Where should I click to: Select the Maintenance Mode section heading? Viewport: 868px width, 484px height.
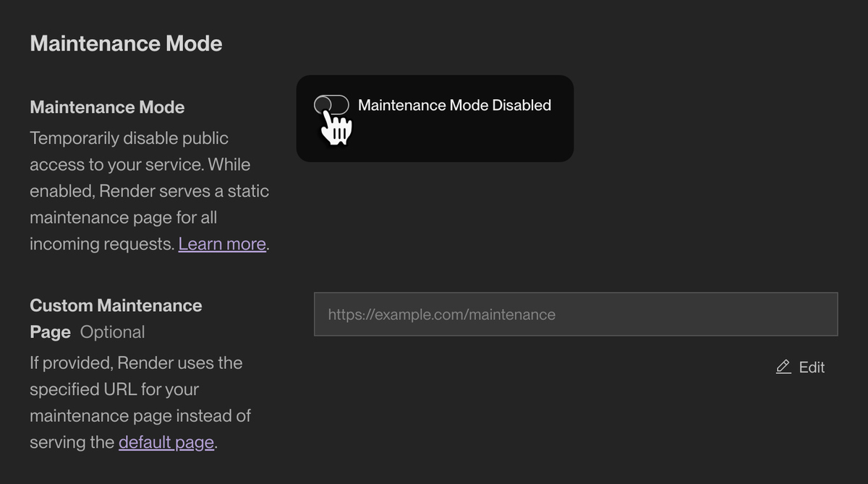point(125,43)
